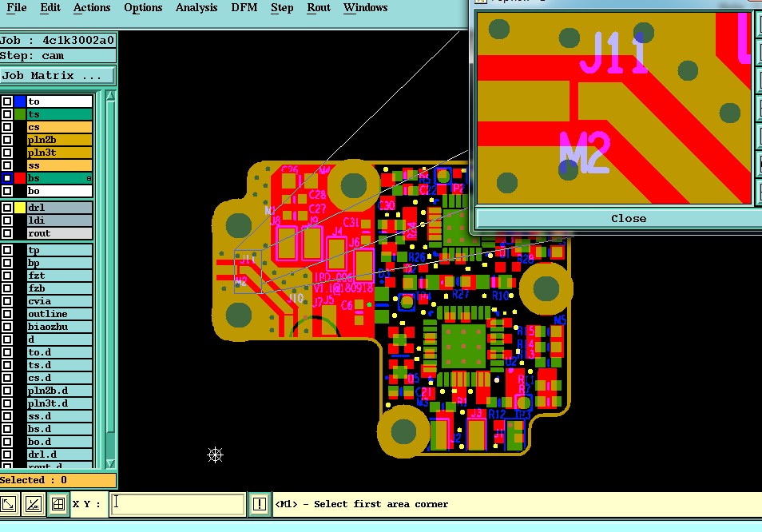
Task: Select the 'biaozhu' layer name
Action: click(59, 327)
